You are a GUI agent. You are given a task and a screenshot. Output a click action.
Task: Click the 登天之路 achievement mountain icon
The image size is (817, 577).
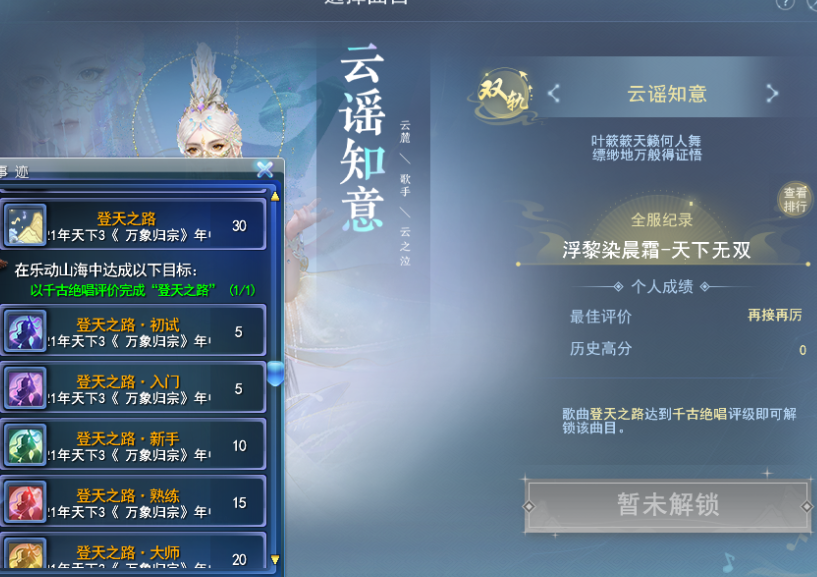click(x=24, y=225)
